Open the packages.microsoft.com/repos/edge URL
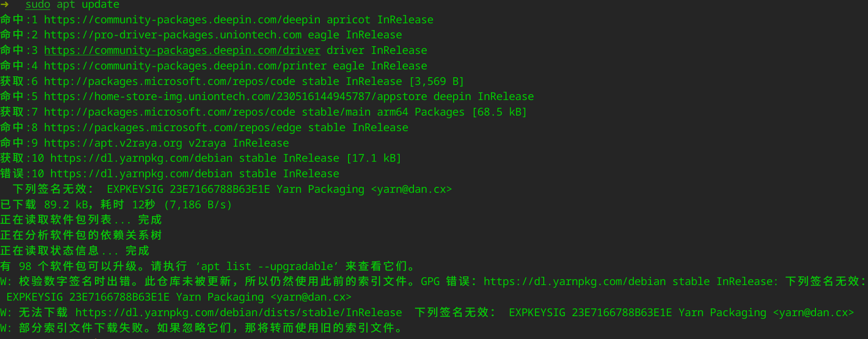 pyautogui.click(x=173, y=127)
